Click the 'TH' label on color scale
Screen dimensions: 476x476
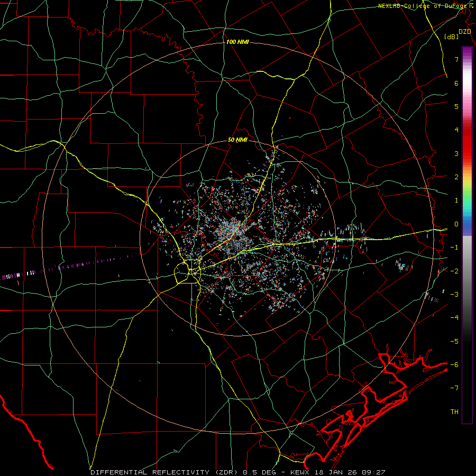coord(454,412)
